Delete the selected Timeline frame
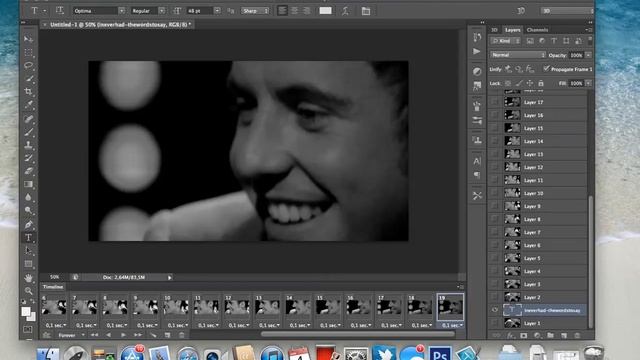Viewport: 640px width, 360px height. (x=182, y=335)
